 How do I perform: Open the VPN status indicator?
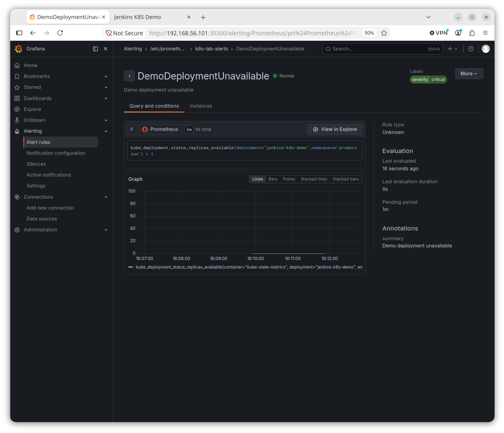[439, 33]
